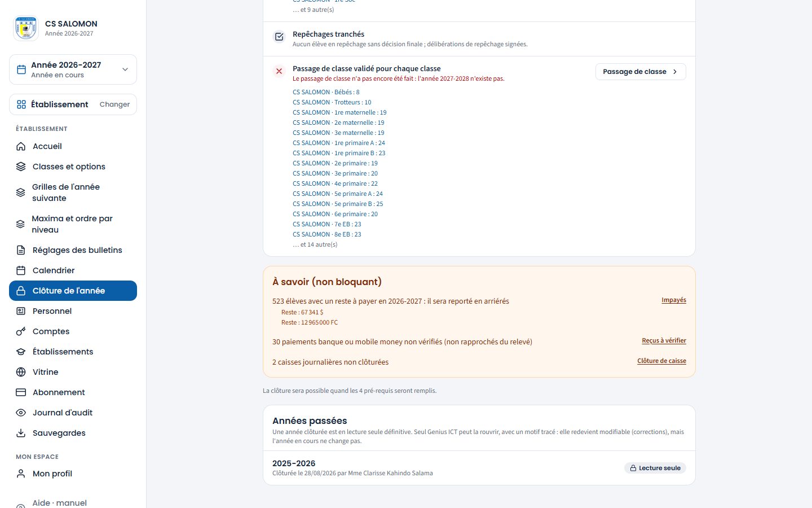The width and height of the screenshot is (812, 508).
Task: Click the card icon for Abonnement
Action: [21, 392]
